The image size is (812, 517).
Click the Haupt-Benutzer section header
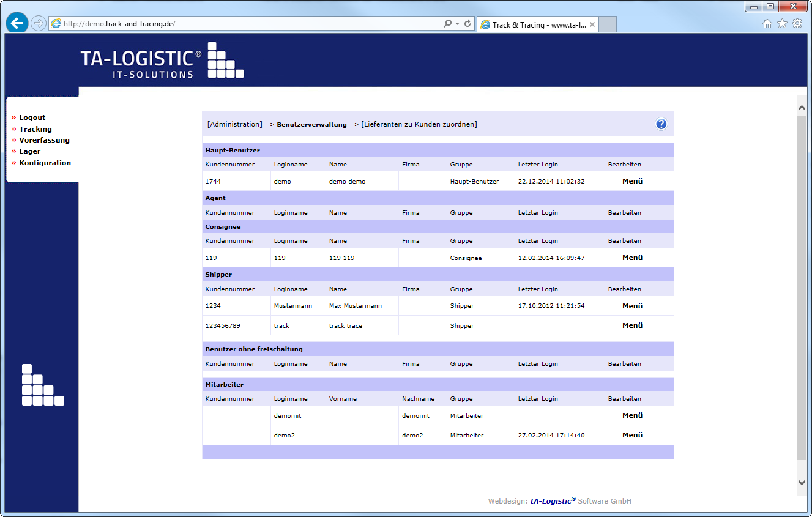[438, 150]
